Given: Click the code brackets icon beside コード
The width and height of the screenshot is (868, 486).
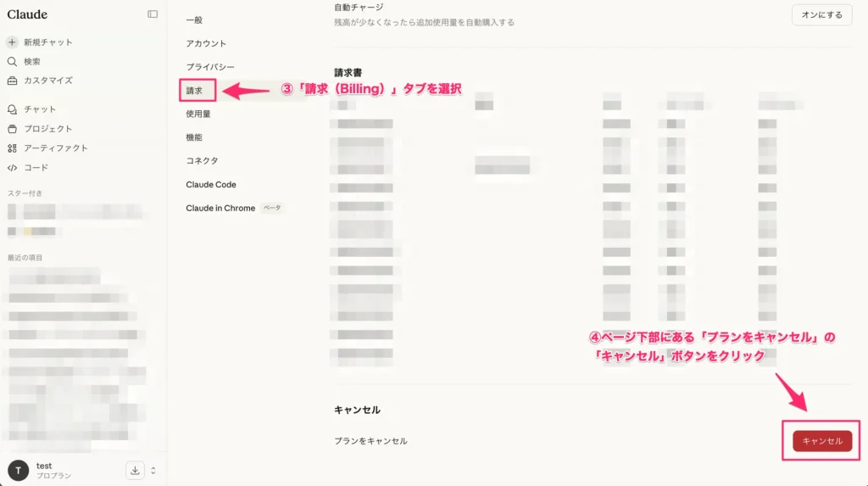Looking at the screenshot, I should tap(12, 167).
